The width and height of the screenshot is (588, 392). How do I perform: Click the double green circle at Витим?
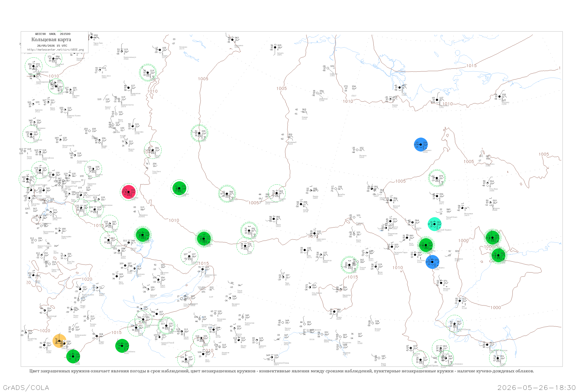pyautogui.click(x=249, y=230)
